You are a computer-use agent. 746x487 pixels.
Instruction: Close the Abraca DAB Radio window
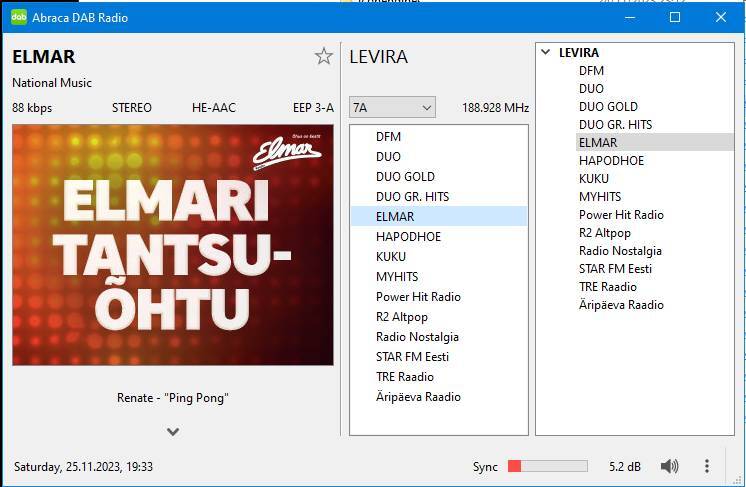720,18
